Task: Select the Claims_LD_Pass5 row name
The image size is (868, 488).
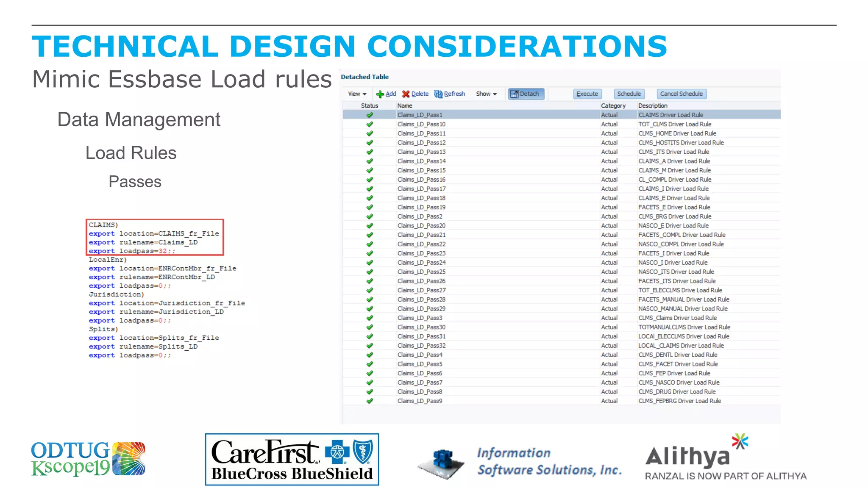Action: [420, 364]
